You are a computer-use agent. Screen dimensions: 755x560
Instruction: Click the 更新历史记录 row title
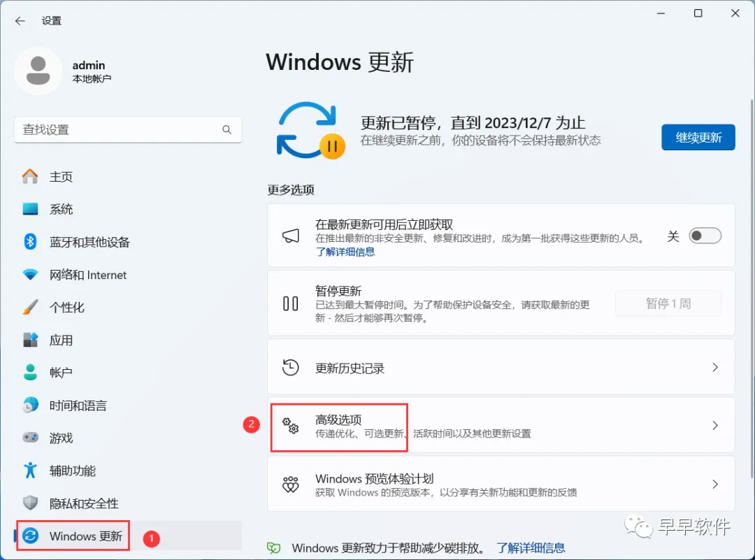pyautogui.click(x=350, y=368)
